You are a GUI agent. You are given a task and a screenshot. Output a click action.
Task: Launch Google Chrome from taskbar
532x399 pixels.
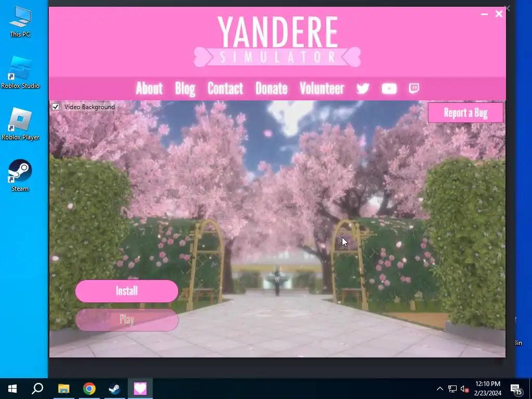pos(89,389)
